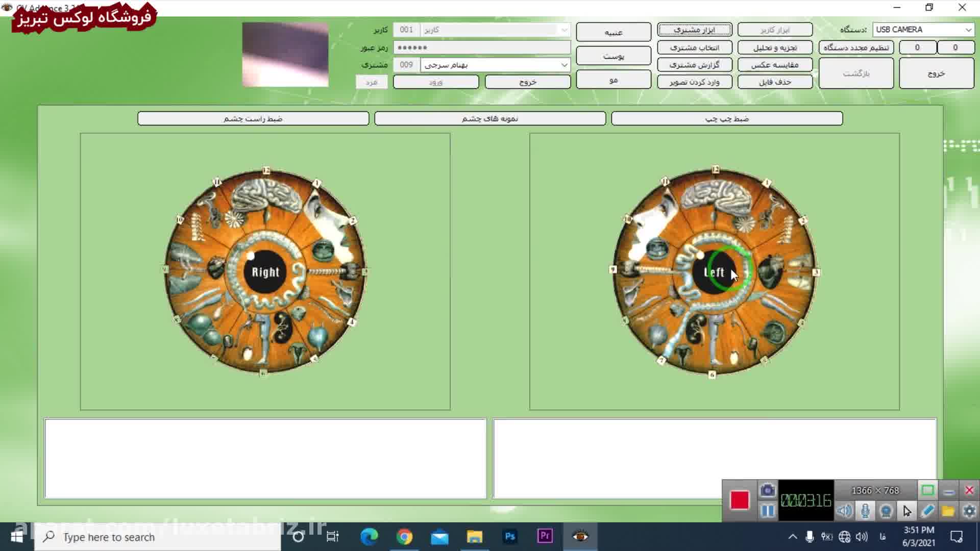This screenshot has width=980, height=551.
Task: Click وارد کردن تصویر import image
Action: click(694, 82)
